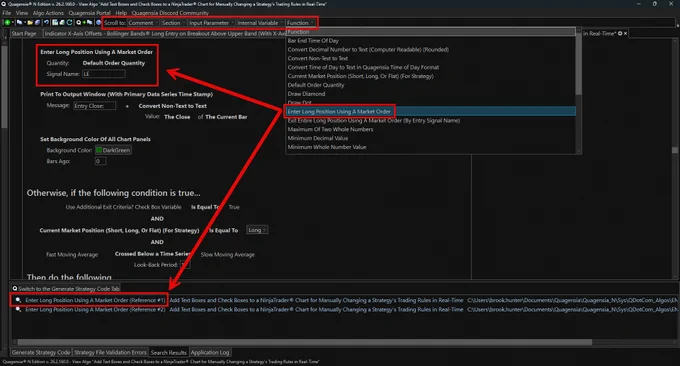The image size is (680, 366).
Task: Open the Section scroll-to dropdown
Action: tap(173, 23)
